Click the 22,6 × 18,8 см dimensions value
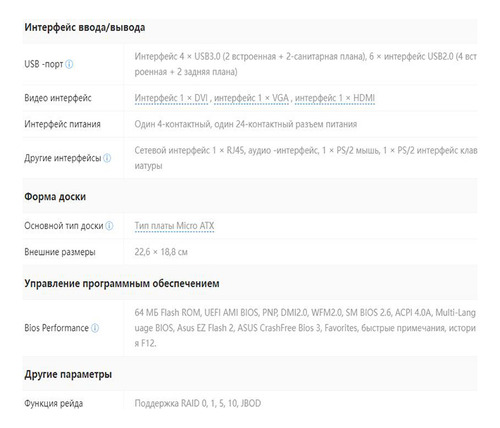The width and height of the screenshot is (500, 428). [161, 252]
